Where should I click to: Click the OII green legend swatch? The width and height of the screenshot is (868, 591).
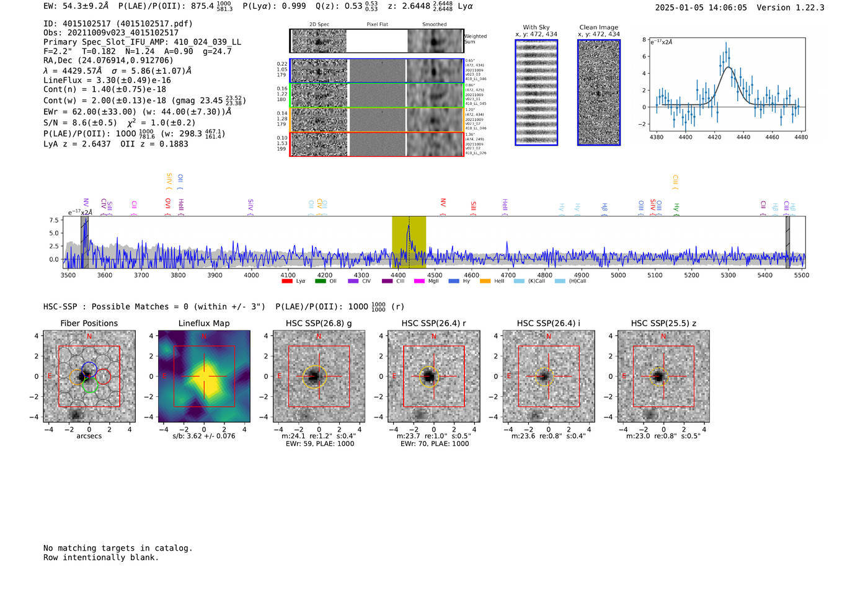[320, 281]
